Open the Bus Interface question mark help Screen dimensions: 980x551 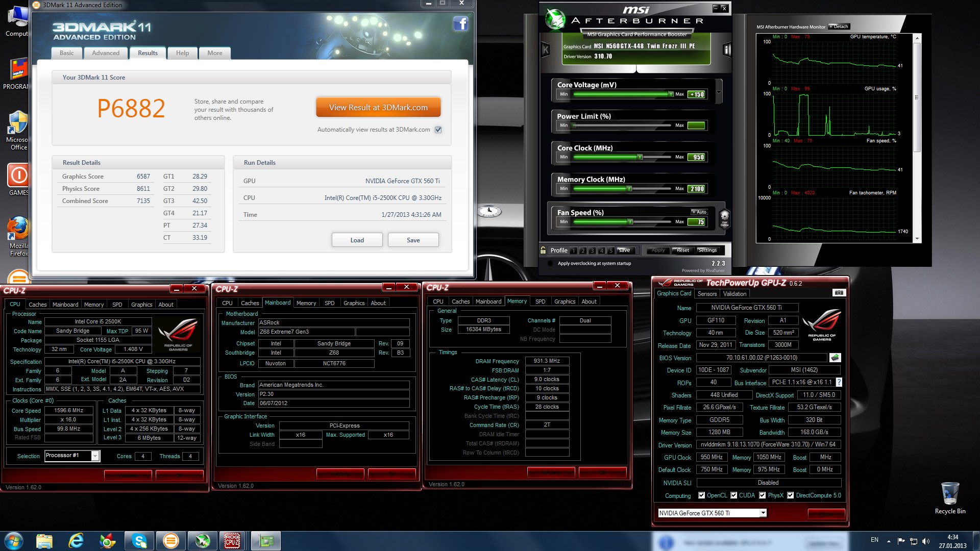tap(839, 382)
